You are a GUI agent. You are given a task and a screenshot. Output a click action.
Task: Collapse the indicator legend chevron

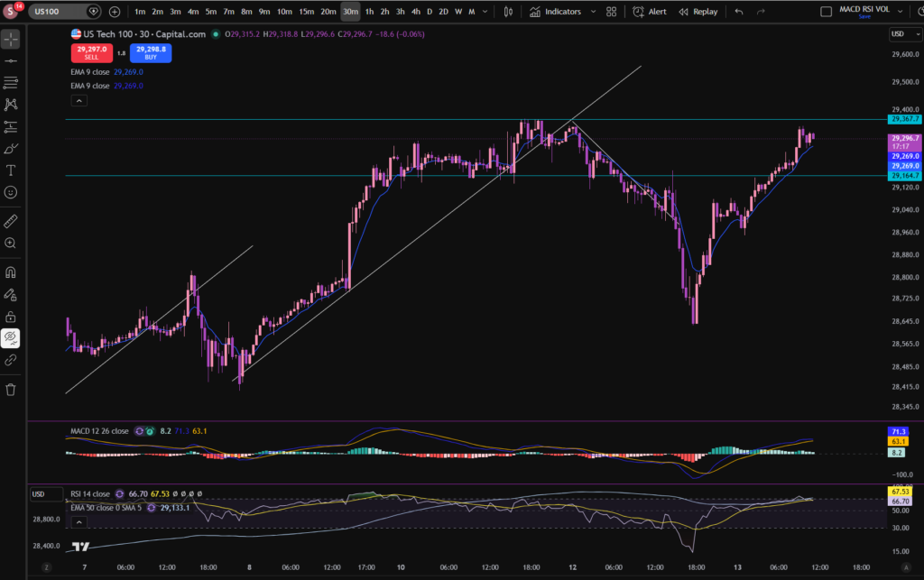coord(79,101)
